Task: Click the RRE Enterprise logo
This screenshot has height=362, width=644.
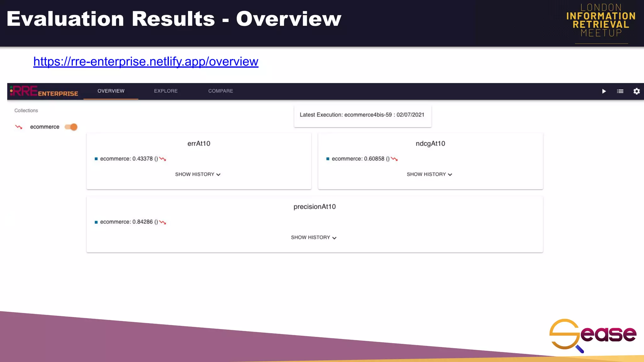Action: click(x=44, y=91)
